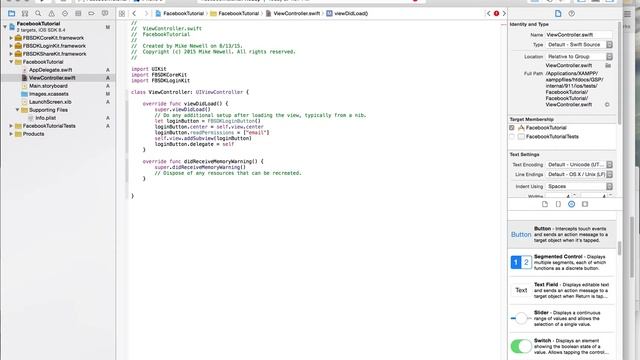Select AppDelegate.swift in navigator
This screenshot has width=640, height=360.
pos(50,70)
